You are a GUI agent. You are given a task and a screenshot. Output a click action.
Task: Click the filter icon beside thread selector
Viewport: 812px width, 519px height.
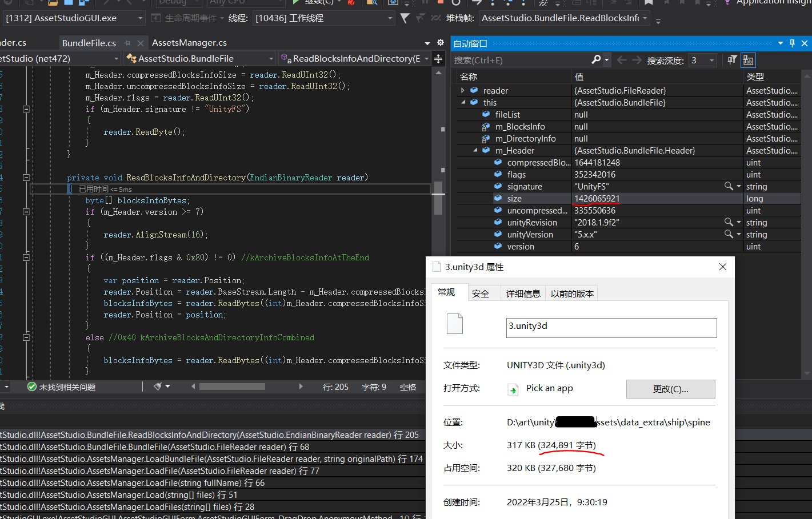point(405,18)
